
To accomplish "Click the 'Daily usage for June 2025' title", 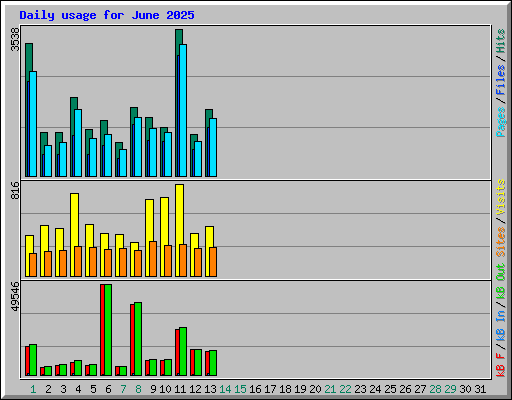I will (x=107, y=15).
